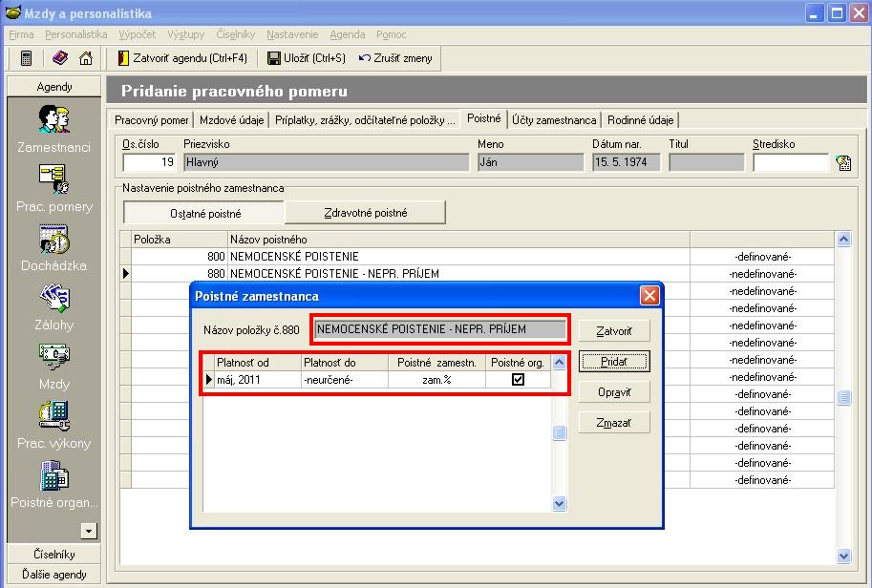Click the Opraviť button

coord(614,392)
